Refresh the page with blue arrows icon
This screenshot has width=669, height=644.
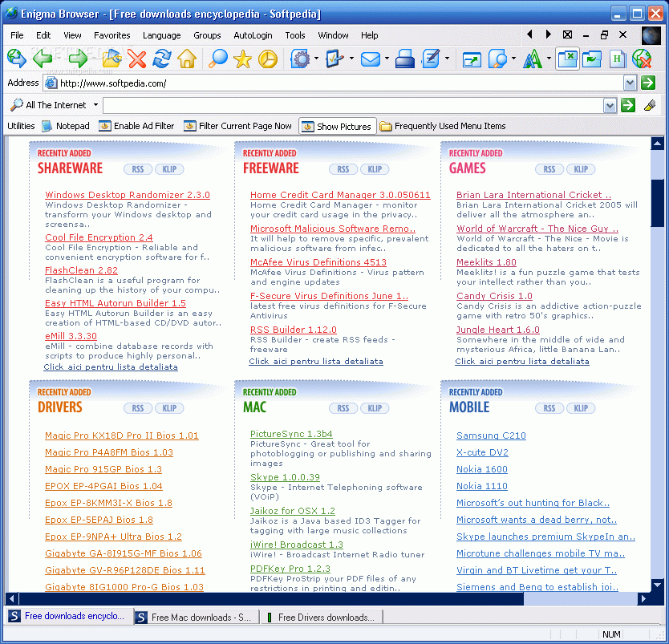[x=162, y=59]
